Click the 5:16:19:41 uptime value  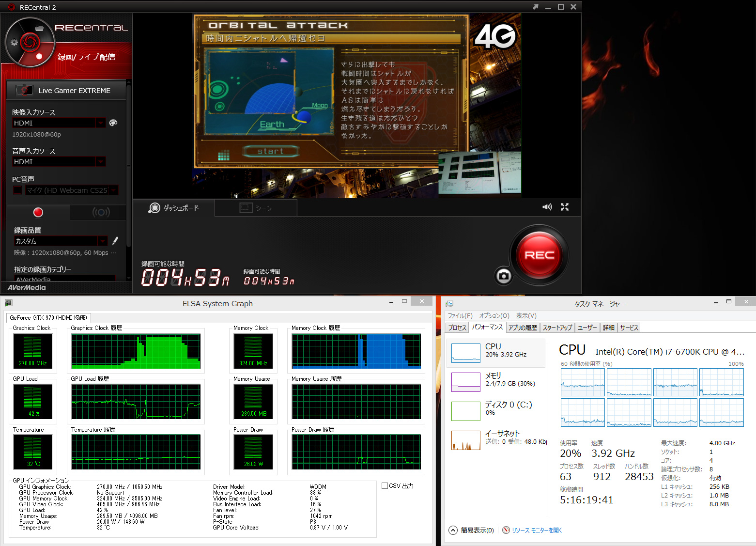tap(586, 499)
